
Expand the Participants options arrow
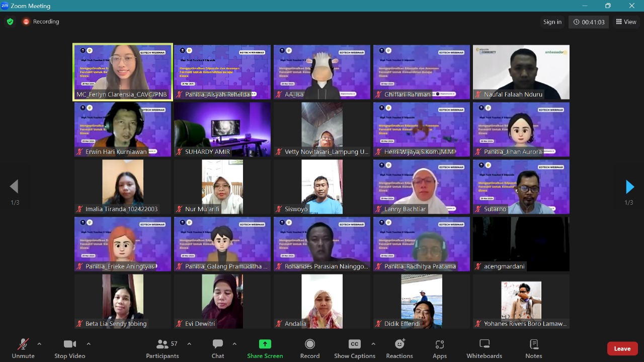(189, 344)
